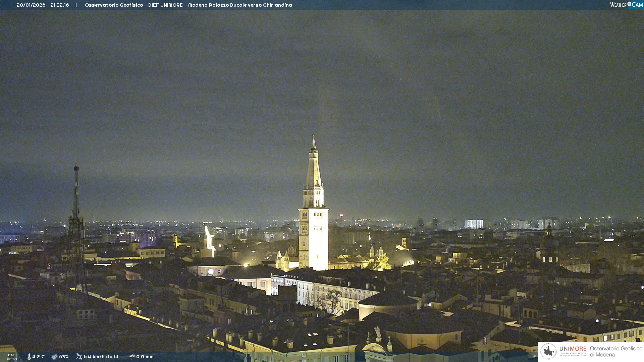The image size is (644, 362).
Task: Click the lit white high-rise on the horizon
Action: 474,224
